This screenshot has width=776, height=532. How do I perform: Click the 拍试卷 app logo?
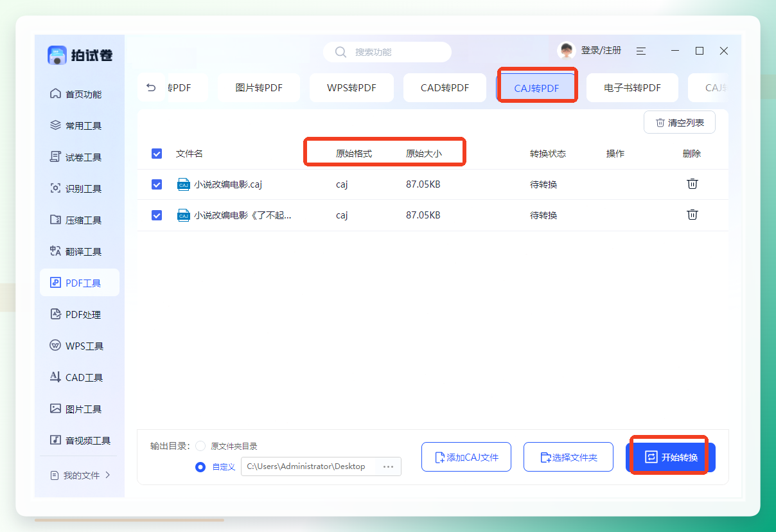pos(80,55)
